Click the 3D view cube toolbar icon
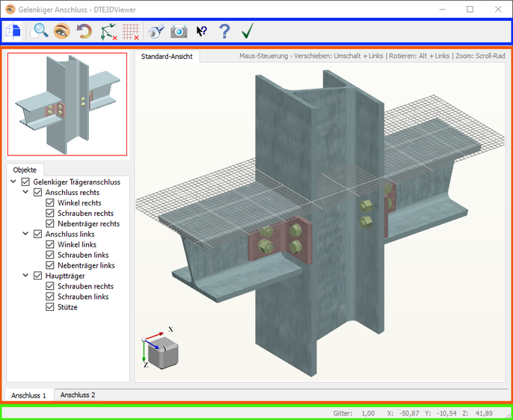The image size is (513, 420). coord(13,31)
